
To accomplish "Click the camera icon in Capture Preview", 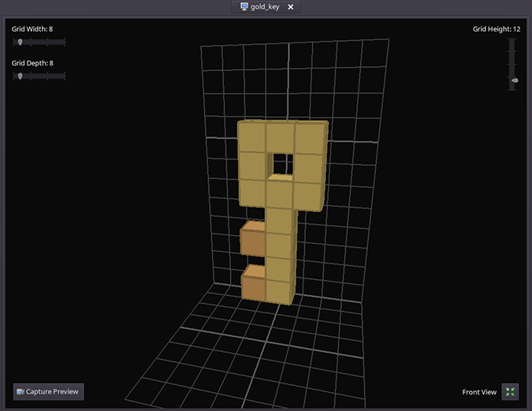I will 20,391.
